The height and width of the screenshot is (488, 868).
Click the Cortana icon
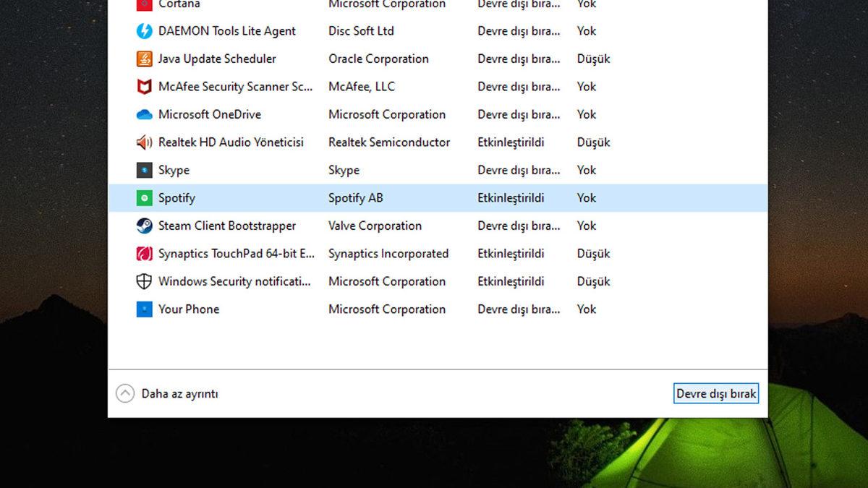click(x=144, y=5)
